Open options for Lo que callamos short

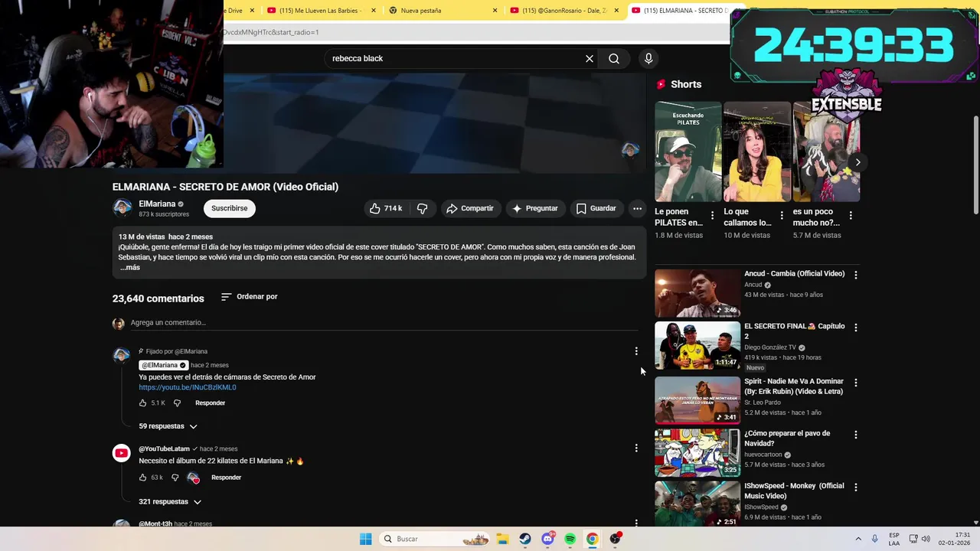[782, 216]
